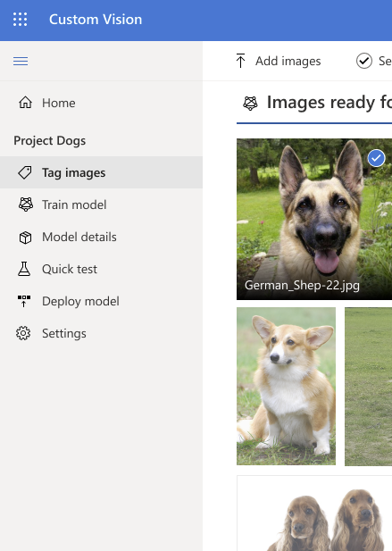Go to Home in sidebar
The height and width of the screenshot is (551, 392).
[x=101, y=103]
